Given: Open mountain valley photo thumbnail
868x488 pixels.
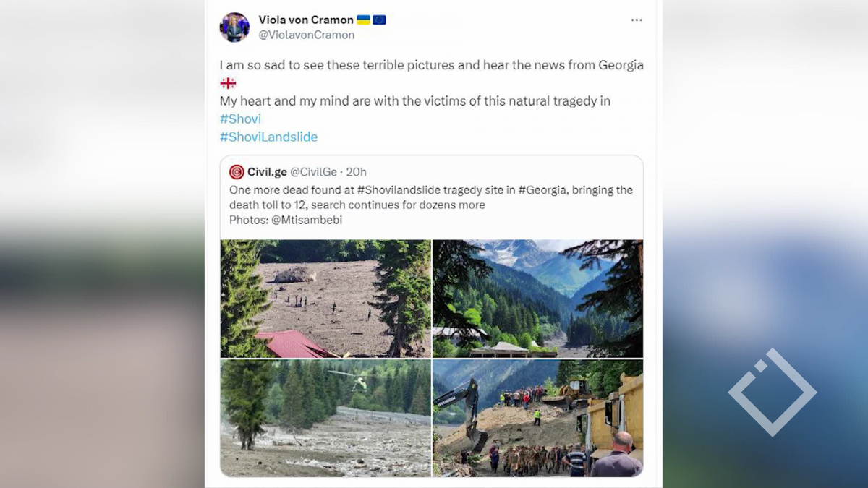Looking at the screenshot, I should (x=537, y=299).
